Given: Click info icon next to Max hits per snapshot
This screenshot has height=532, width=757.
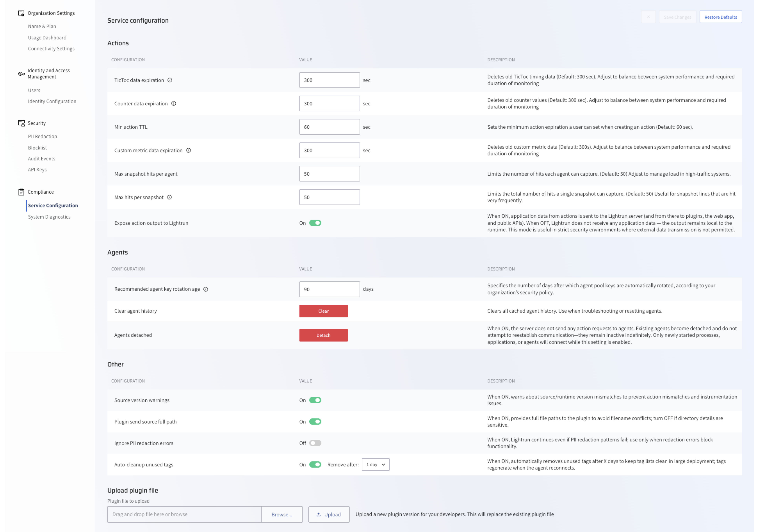Looking at the screenshot, I should 170,197.
